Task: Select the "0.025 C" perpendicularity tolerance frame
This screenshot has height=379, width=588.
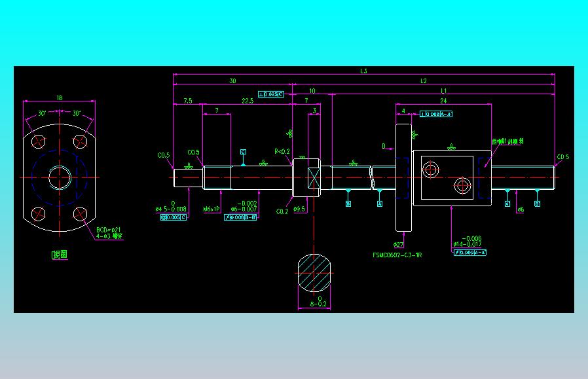Action: coord(270,94)
